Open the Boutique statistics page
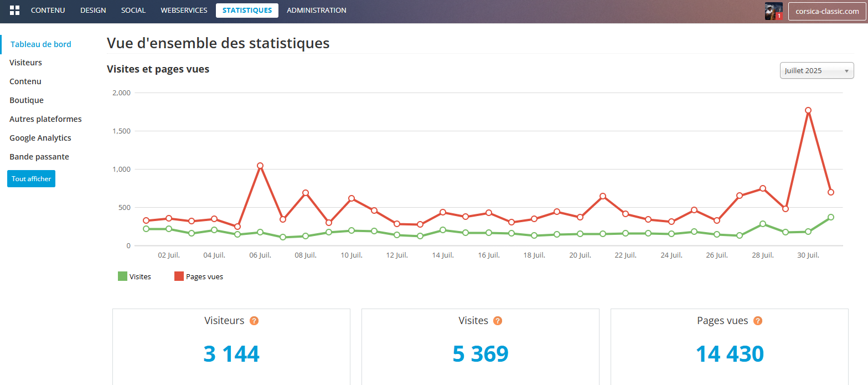This screenshot has height=385, width=868. pos(27,100)
